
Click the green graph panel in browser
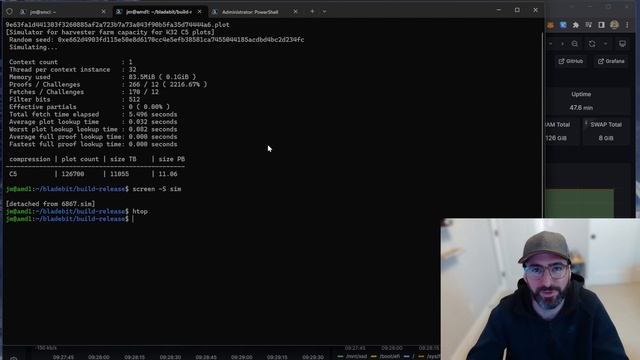click(579, 203)
